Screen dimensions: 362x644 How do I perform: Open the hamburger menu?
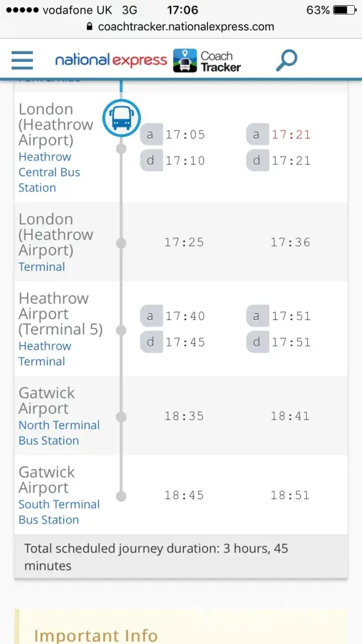click(22, 61)
